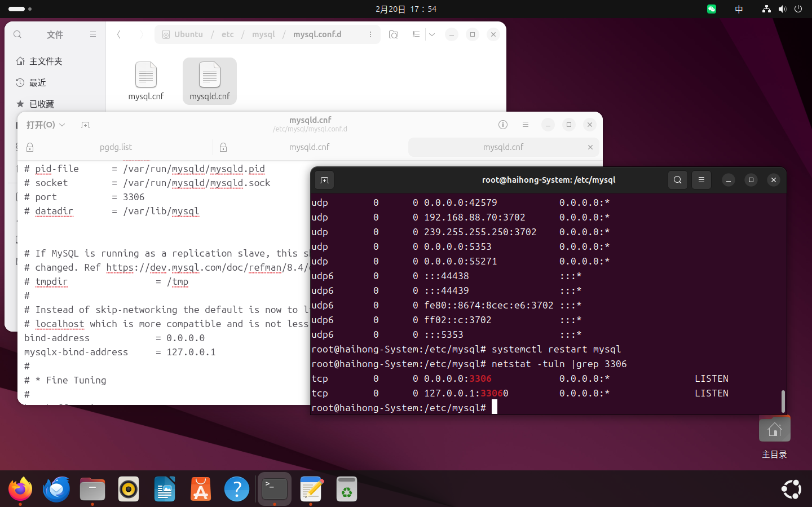
Task: Expand Files view options dropdown
Action: (x=432, y=34)
